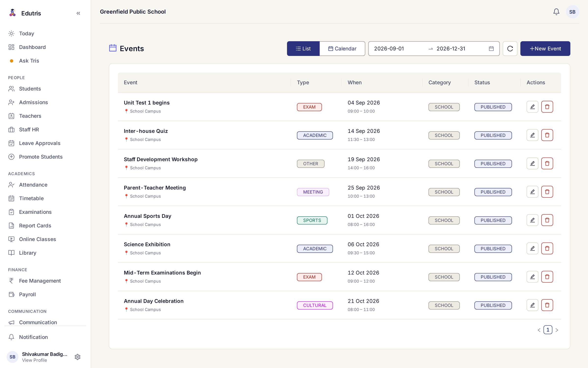The width and height of the screenshot is (588, 368).
Task: Open Notification in the sidebar
Action: point(33,337)
